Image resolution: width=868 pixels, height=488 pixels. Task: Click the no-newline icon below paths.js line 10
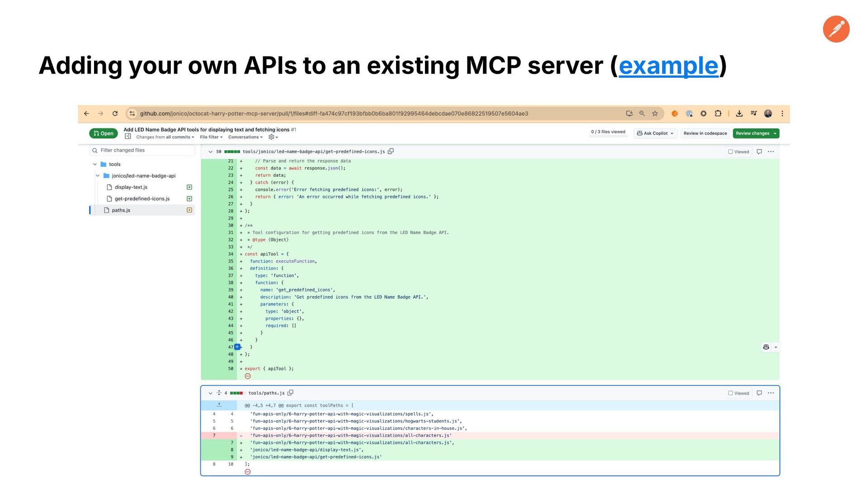(x=248, y=472)
